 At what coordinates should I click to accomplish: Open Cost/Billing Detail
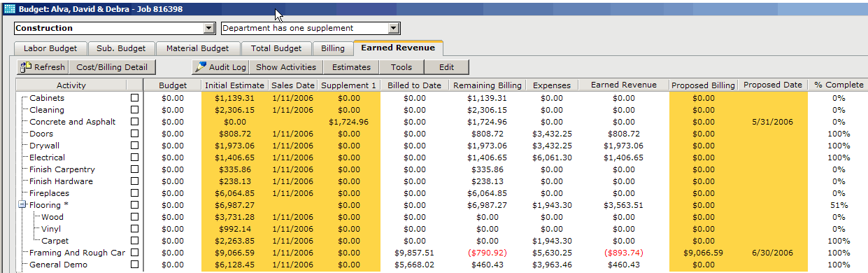coord(112,67)
